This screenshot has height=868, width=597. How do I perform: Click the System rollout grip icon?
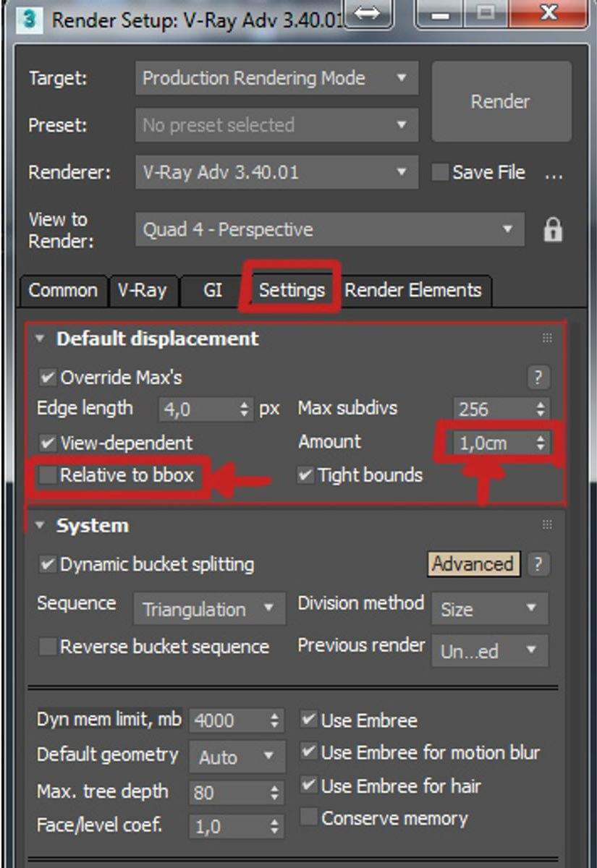[547, 525]
